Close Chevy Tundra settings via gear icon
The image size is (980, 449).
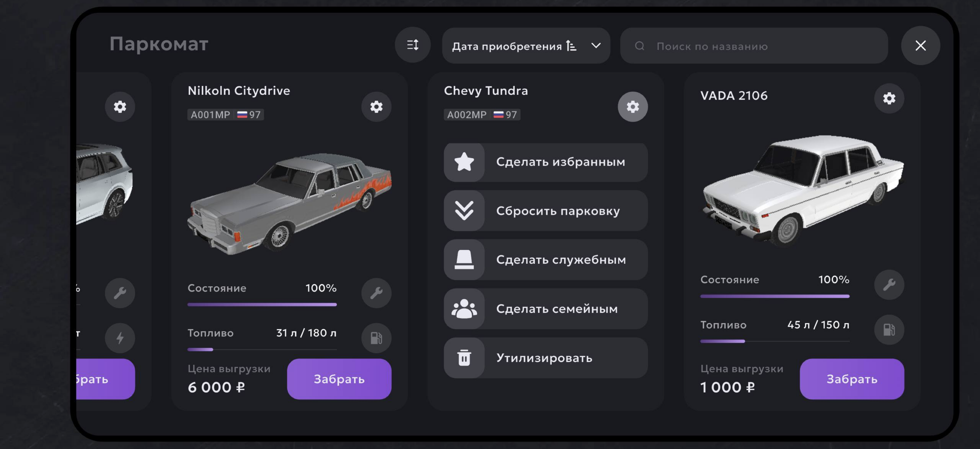coord(633,107)
